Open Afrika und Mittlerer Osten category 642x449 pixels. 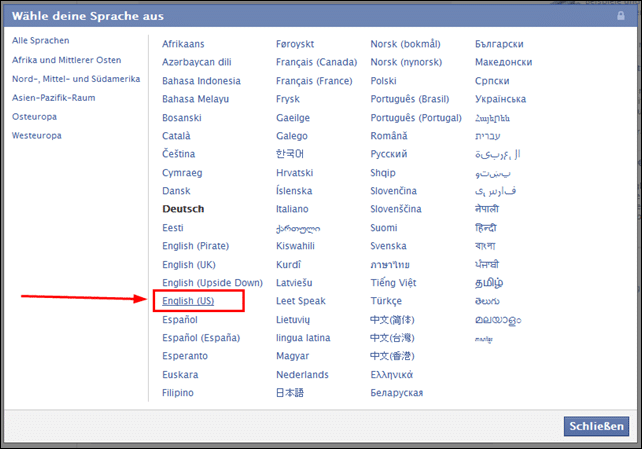(66, 60)
